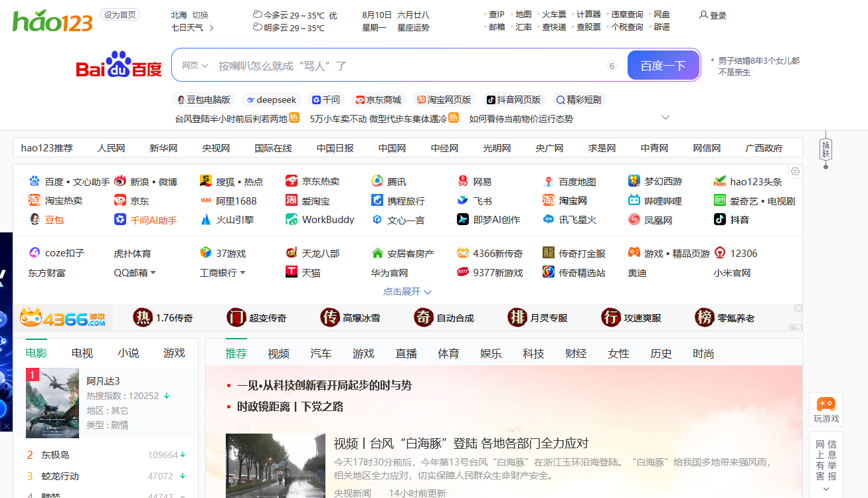Click the hao123头条 icon
Image resolution: width=868 pixels, height=498 pixels.
tap(720, 181)
